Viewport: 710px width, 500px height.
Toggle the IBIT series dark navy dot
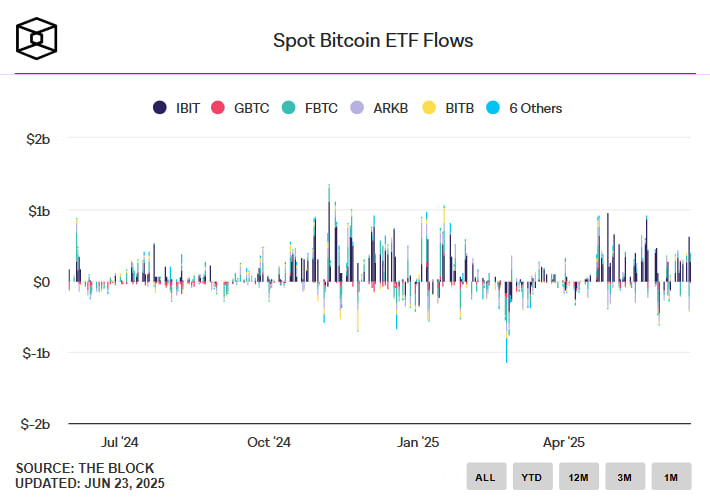point(159,108)
